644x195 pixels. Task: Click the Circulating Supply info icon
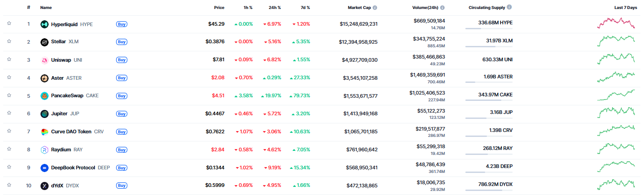pyautogui.click(x=509, y=8)
